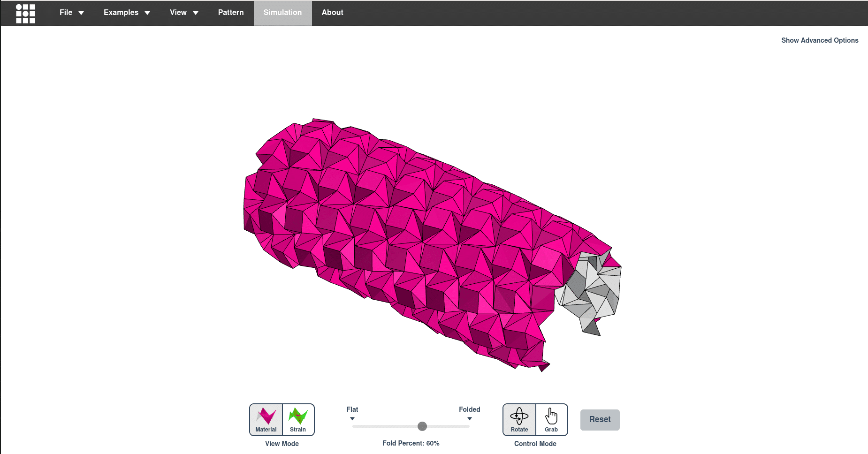Switch view mode to Material
868x454 pixels.
266,420
